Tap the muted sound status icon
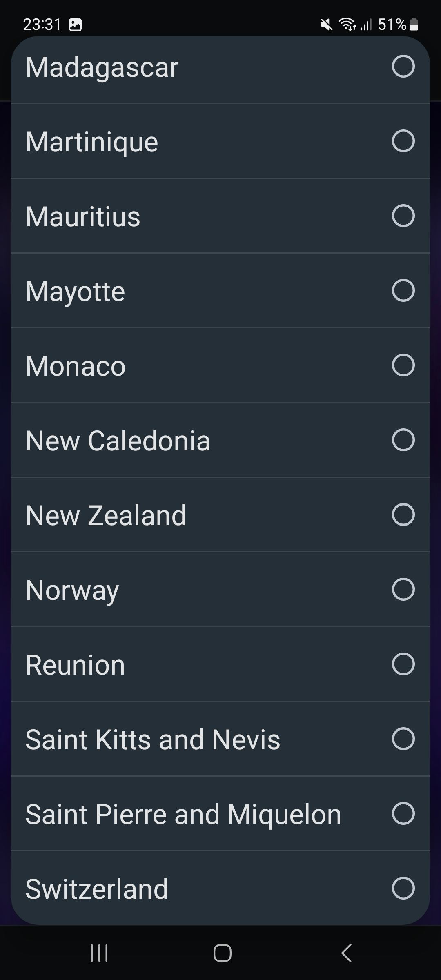Screen dimensions: 441x980 pyautogui.click(x=326, y=24)
